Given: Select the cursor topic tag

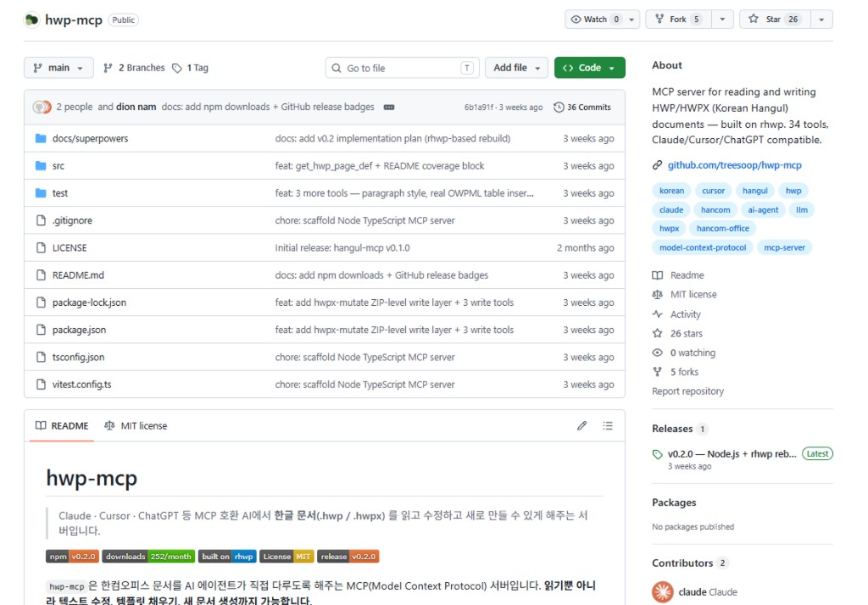Looking at the screenshot, I should 714,191.
